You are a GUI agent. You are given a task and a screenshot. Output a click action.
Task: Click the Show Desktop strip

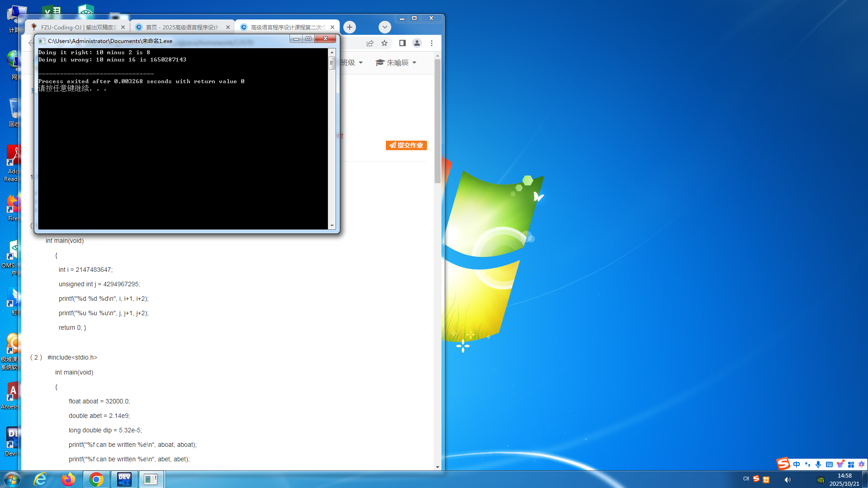coord(865,479)
